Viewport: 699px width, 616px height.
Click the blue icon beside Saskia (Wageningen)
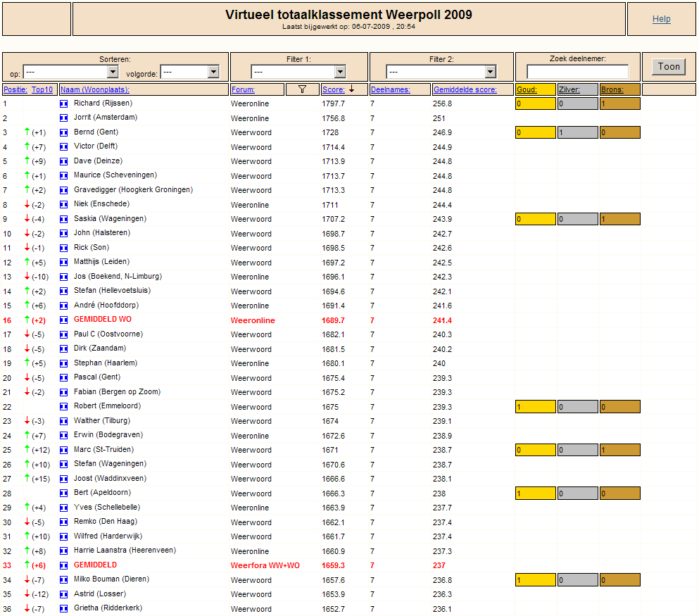(64, 219)
